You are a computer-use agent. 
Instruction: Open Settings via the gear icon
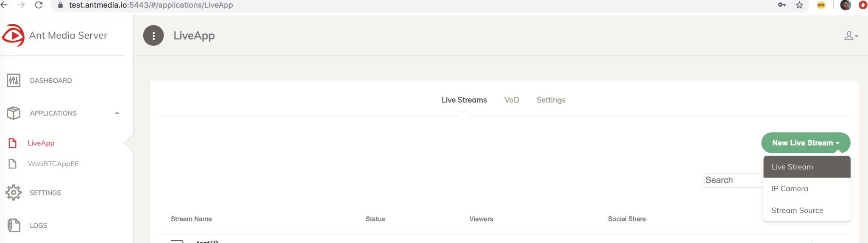pyautogui.click(x=14, y=193)
